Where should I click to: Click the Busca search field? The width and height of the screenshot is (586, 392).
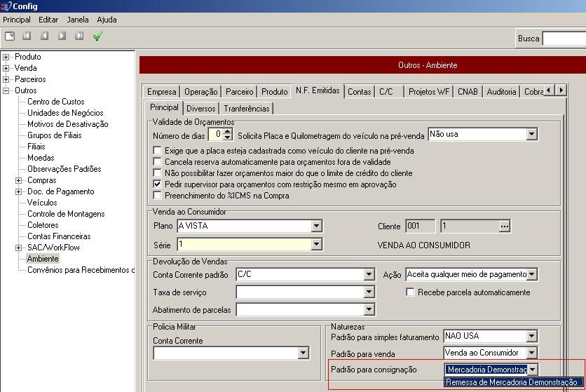(x=564, y=38)
